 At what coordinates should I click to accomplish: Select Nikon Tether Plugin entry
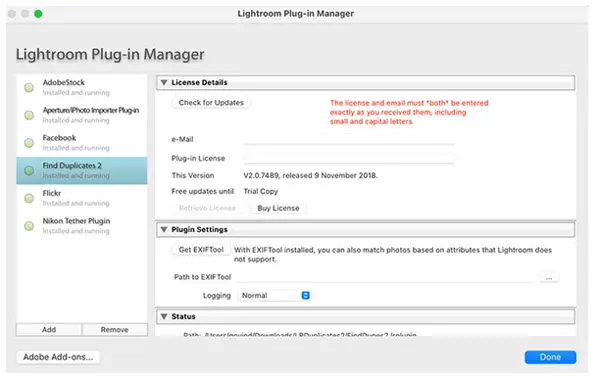coord(82,226)
